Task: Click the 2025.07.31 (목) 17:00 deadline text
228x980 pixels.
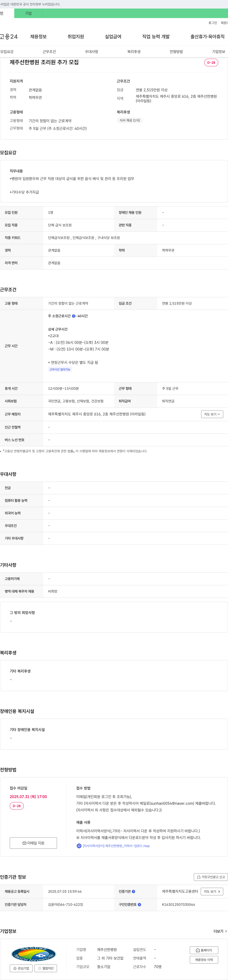Action: coord(28,797)
